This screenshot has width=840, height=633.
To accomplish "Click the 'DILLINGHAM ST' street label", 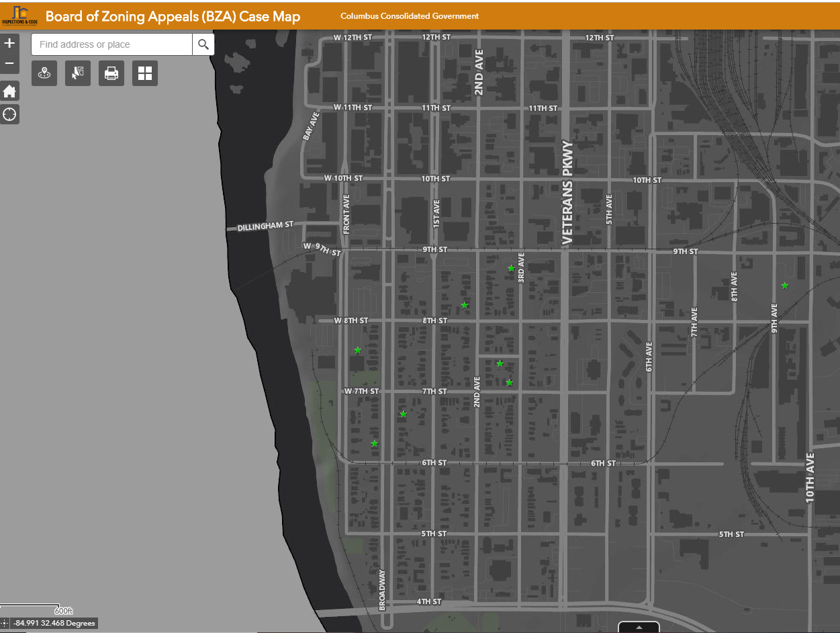I will [x=265, y=226].
